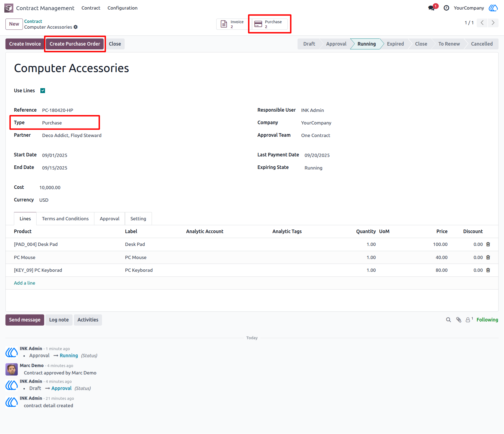Open the Purchase smart button

coord(269,24)
